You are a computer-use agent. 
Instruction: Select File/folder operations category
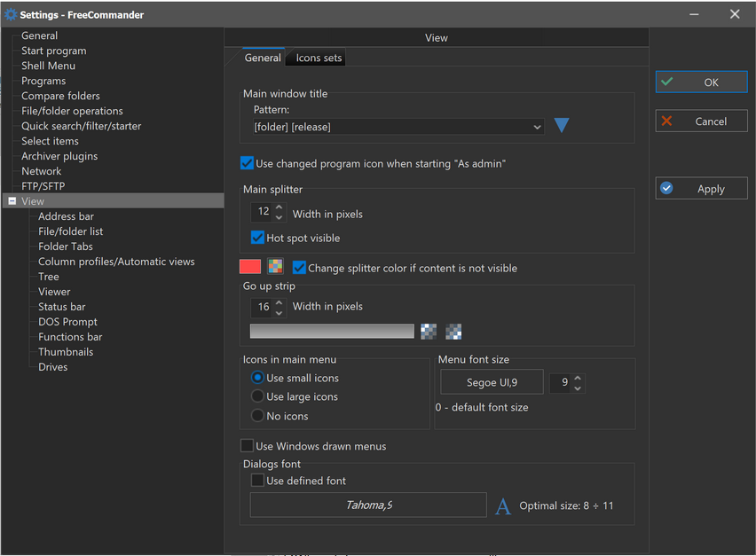point(73,111)
